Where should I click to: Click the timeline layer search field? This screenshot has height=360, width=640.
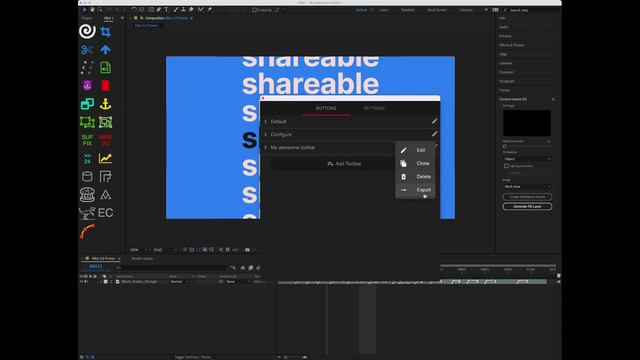171,268
